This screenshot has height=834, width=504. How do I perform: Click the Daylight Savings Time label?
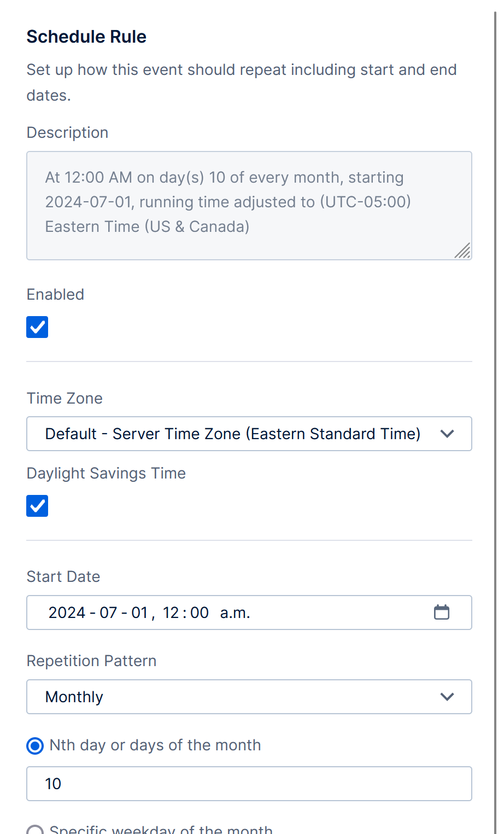106,473
